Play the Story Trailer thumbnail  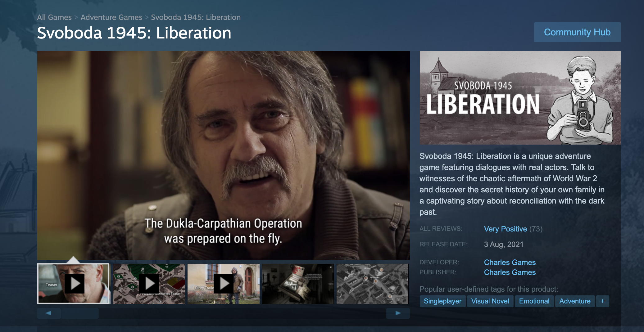tap(224, 284)
